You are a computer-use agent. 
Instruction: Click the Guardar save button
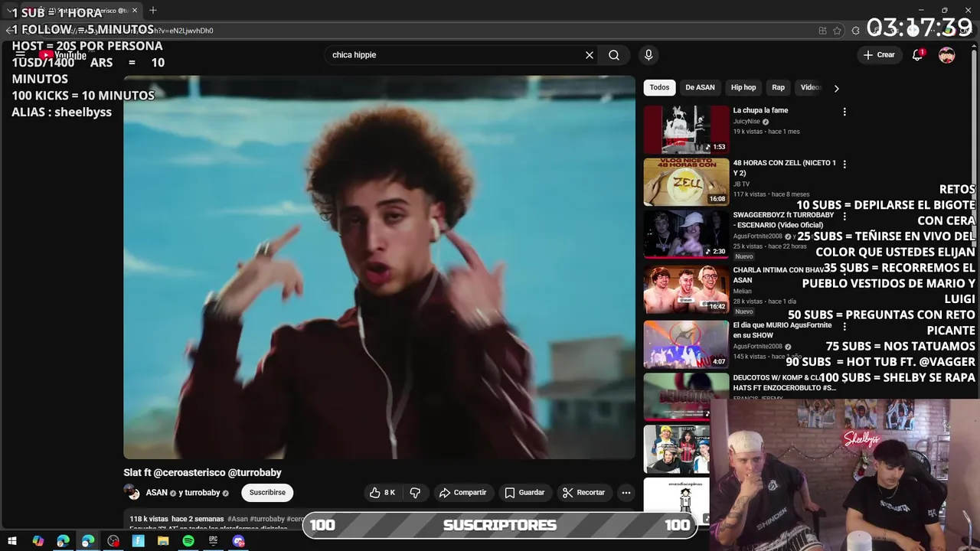pos(524,493)
